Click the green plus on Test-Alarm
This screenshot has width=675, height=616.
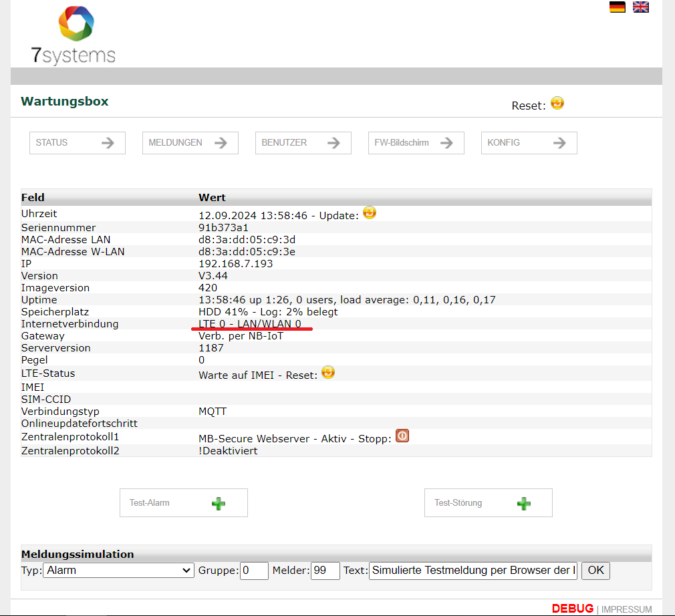click(x=219, y=503)
